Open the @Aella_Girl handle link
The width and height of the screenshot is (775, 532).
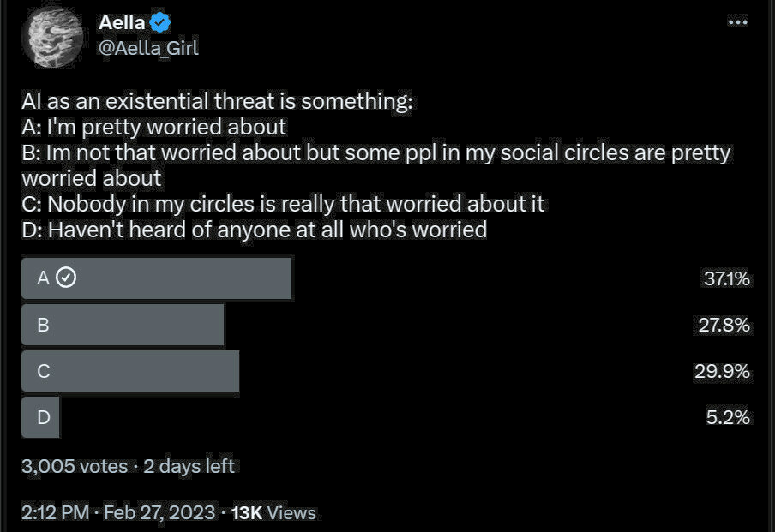coord(148,48)
